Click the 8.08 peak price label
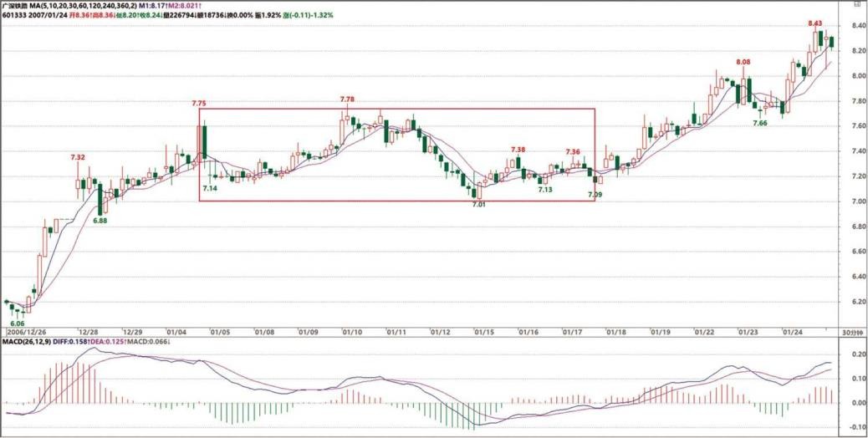 click(x=743, y=63)
